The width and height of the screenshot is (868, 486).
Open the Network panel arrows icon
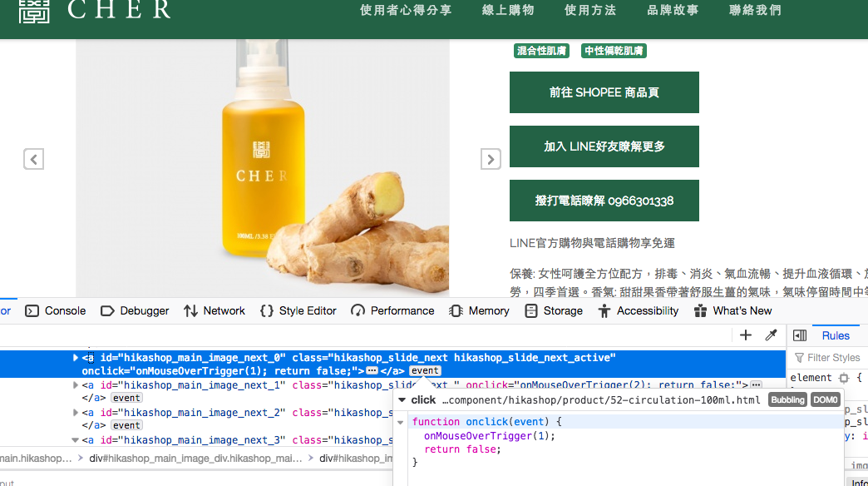coord(190,311)
